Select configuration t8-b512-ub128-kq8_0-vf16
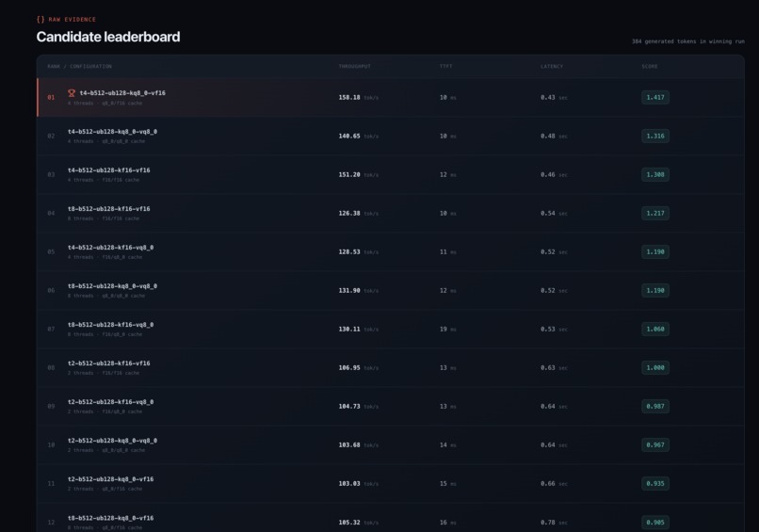759x532 pixels. (x=111, y=518)
